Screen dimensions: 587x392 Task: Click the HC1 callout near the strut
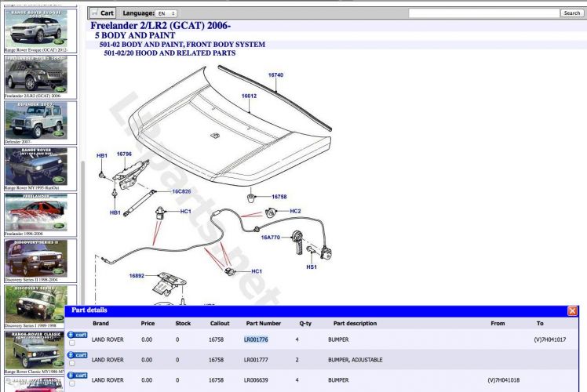pos(186,212)
